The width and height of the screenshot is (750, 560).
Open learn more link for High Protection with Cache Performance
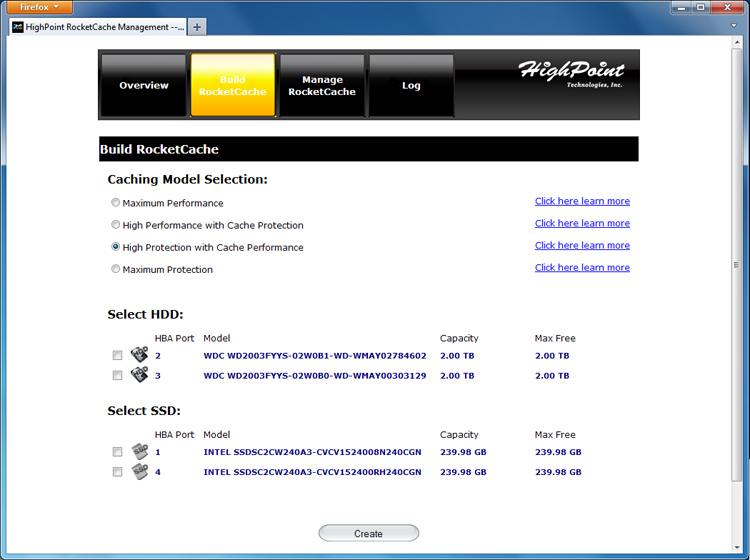click(582, 245)
